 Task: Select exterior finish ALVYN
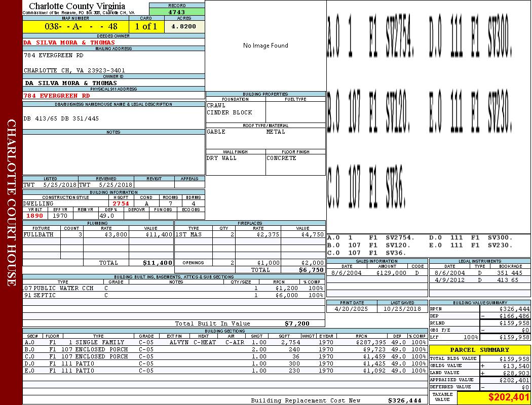click(x=179, y=343)
